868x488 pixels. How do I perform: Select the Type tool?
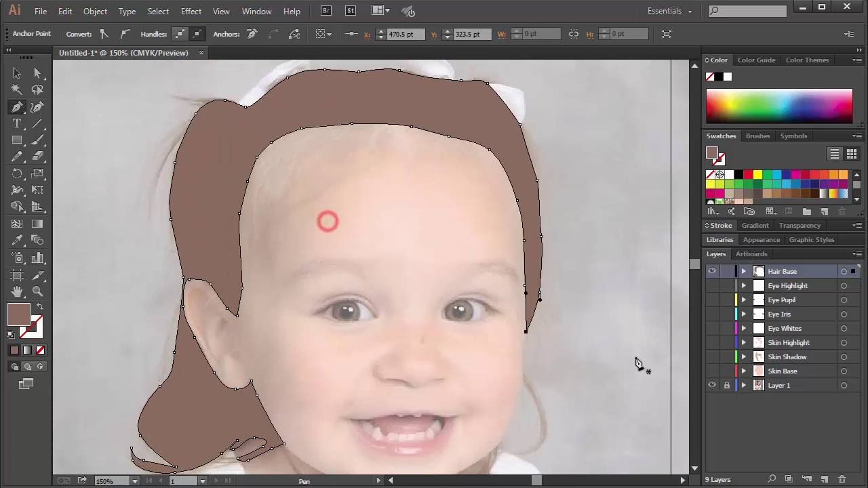17,124
